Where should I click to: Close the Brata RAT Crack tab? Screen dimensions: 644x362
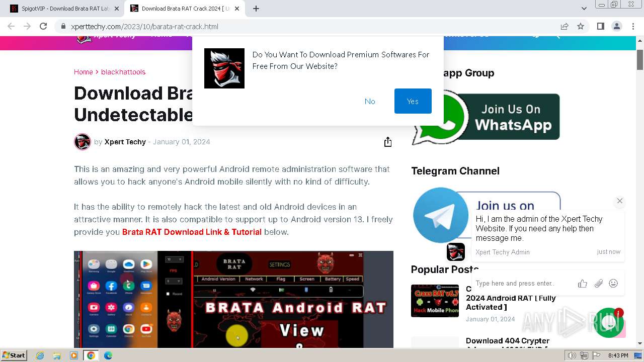click(237, 9)
